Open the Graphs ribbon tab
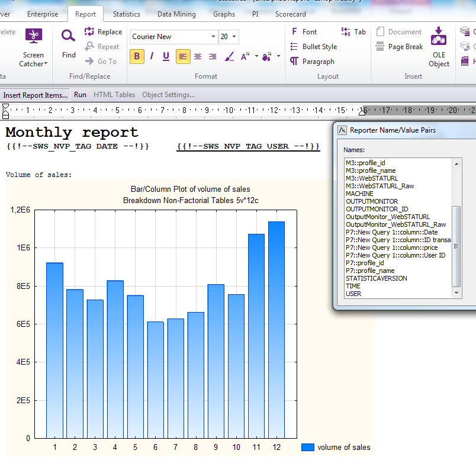This screenshot has width=476, height=463. tap(224, 14)
